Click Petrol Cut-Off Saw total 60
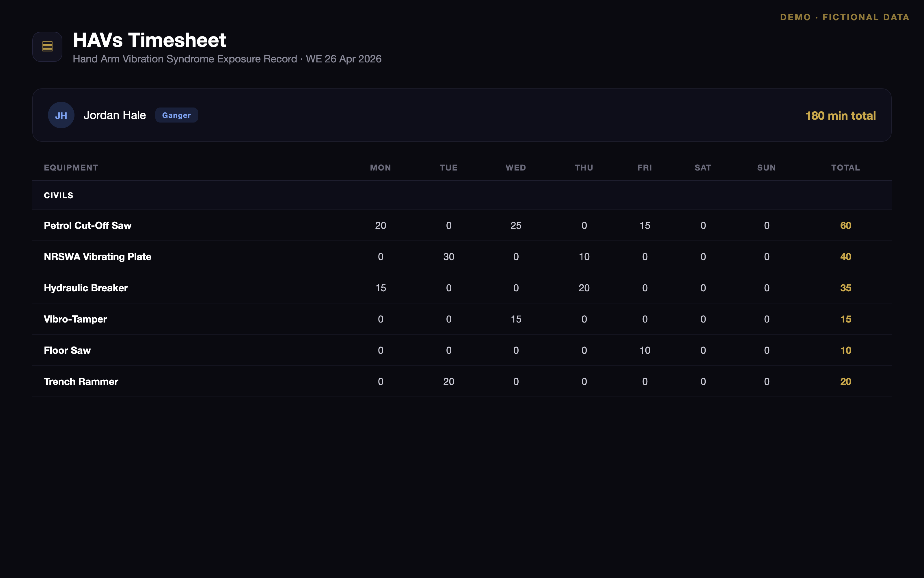This screenshot has height=578, width=924. coord(846,225)
